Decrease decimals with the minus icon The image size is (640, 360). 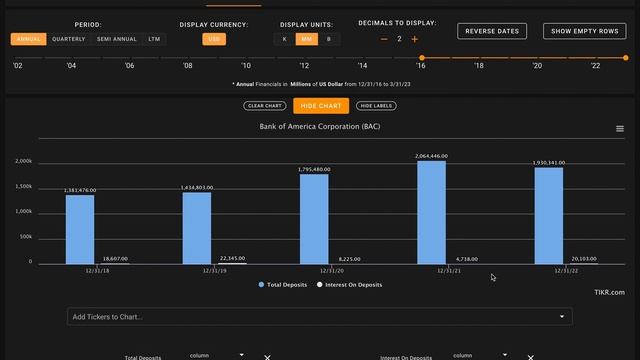[384, 39]
